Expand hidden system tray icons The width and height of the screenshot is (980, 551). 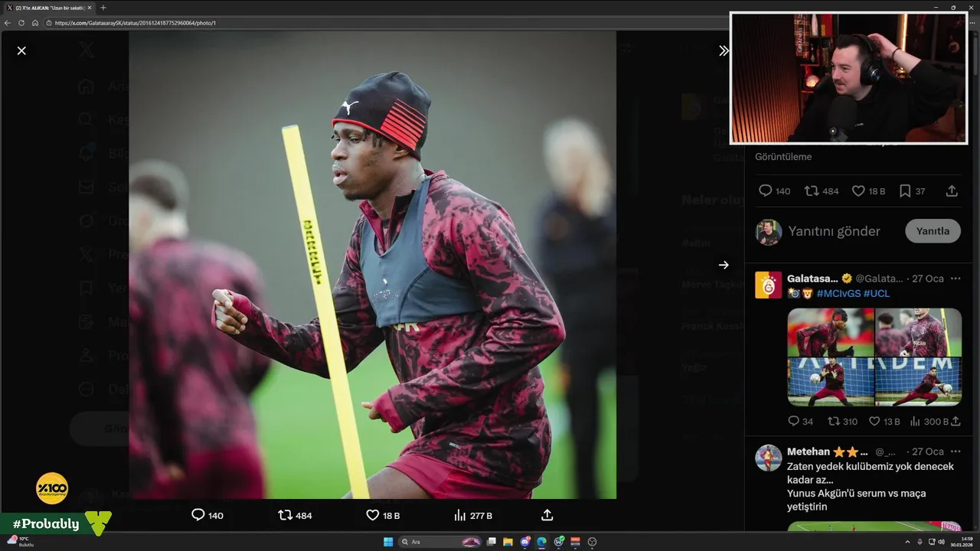908,542
